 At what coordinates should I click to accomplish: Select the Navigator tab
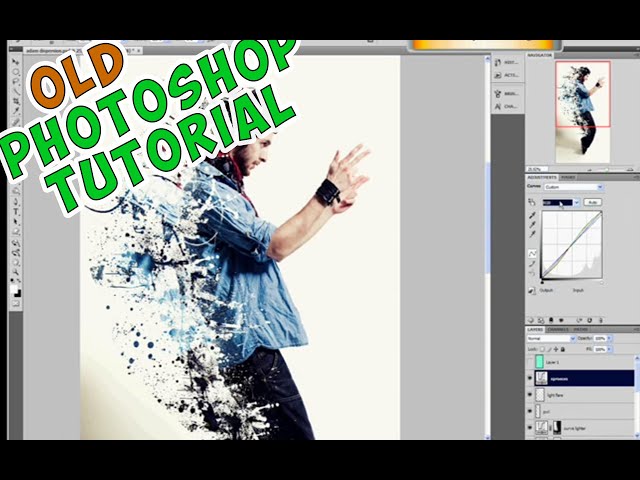pos(540,55)
